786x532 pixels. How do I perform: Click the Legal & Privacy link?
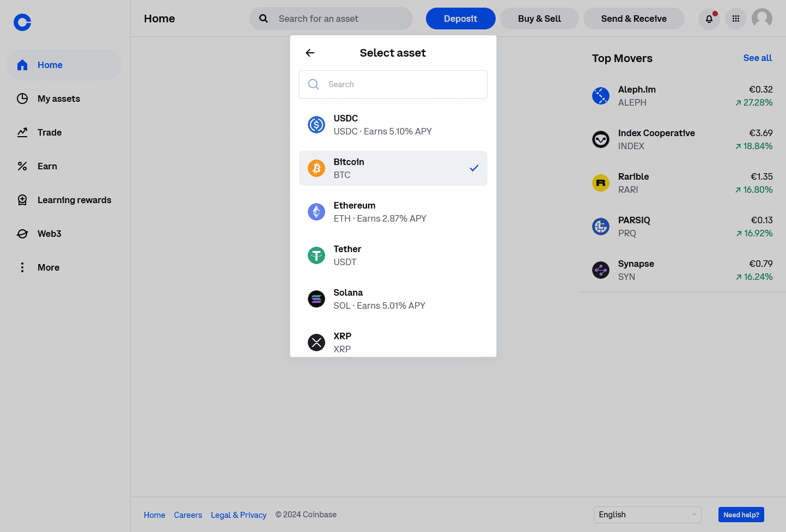239,515
